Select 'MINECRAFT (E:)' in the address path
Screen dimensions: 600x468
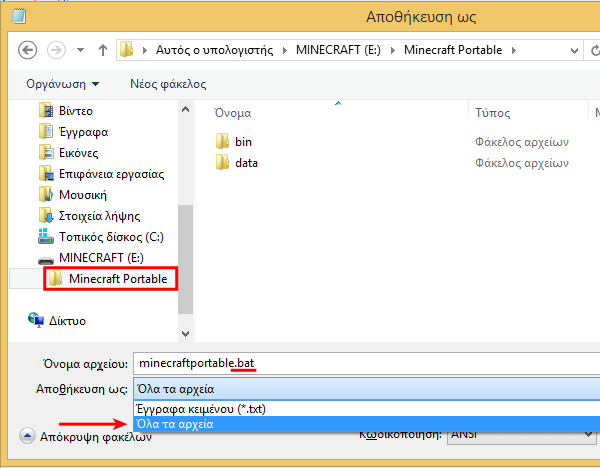click(x=338, y=50)
